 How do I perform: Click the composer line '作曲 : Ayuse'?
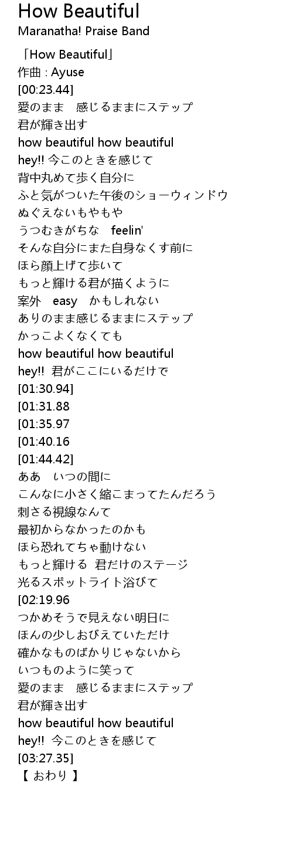click(51, 72)
